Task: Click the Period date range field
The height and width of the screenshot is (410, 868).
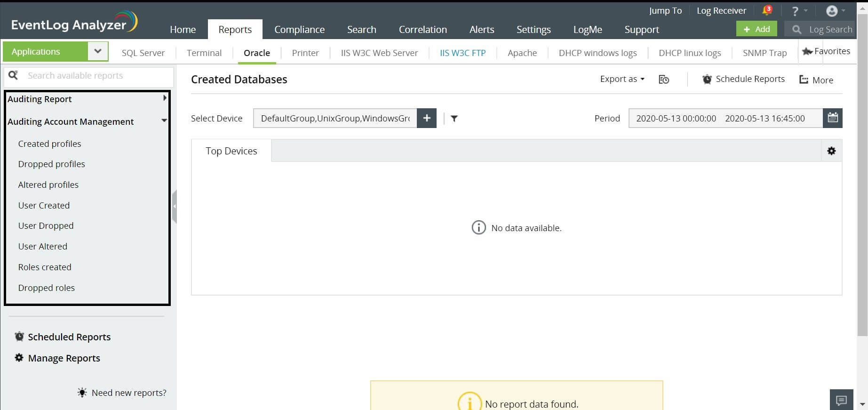Action: pos(725,118)
